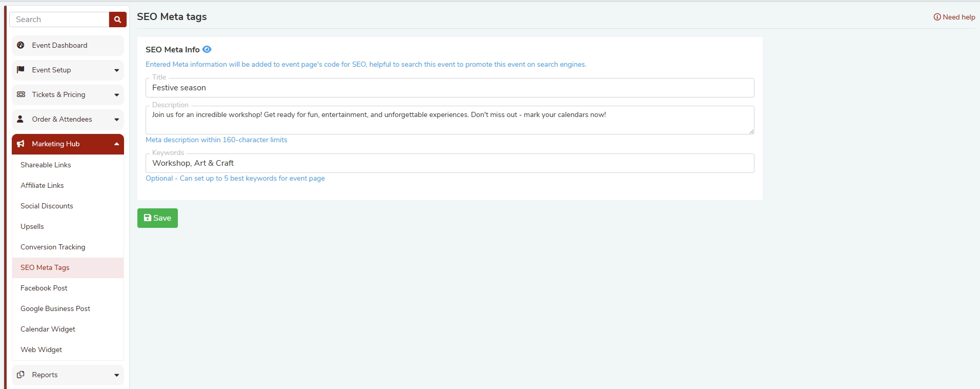Click 'Meta description within 160-character limits' hint
This screenshot has width=980, height=389.
216,140
